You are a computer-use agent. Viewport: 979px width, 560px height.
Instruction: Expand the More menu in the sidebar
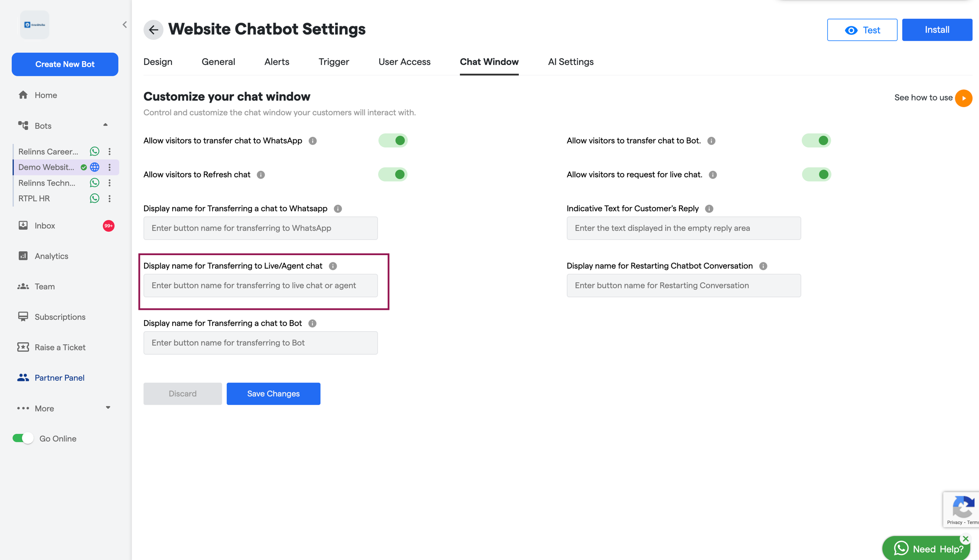pos(108,408)
